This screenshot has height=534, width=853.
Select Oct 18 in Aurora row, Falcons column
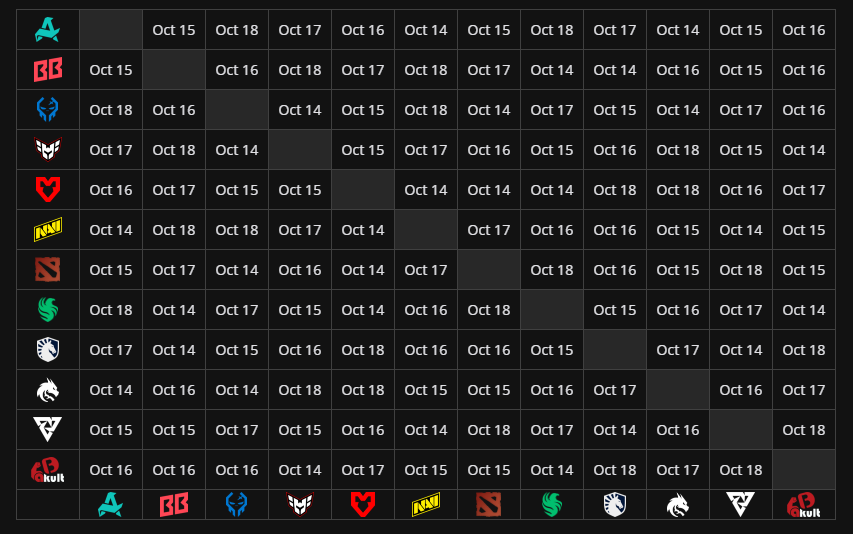click(x=552, y=30)
